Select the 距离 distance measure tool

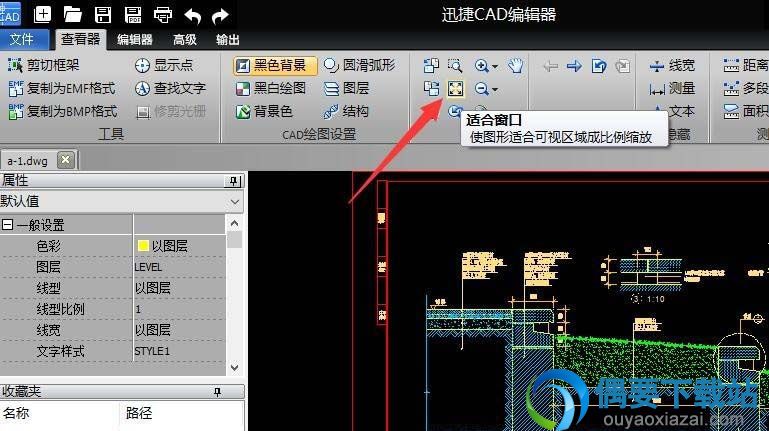click(746, 65)
